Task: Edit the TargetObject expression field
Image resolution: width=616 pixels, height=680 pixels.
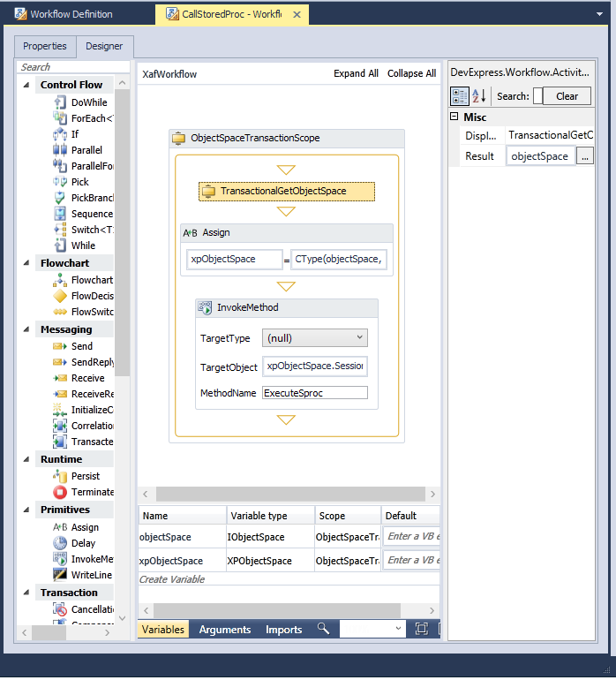Action: 315,366
